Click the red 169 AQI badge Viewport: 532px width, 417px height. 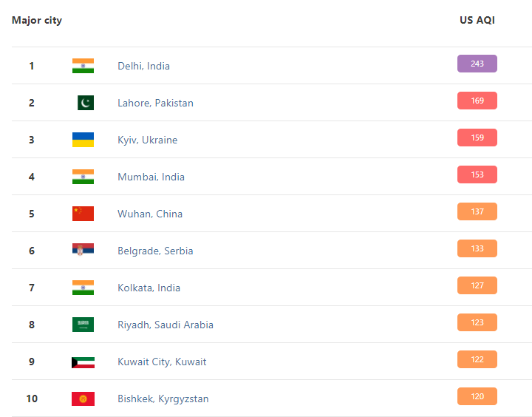coord(477,101)
